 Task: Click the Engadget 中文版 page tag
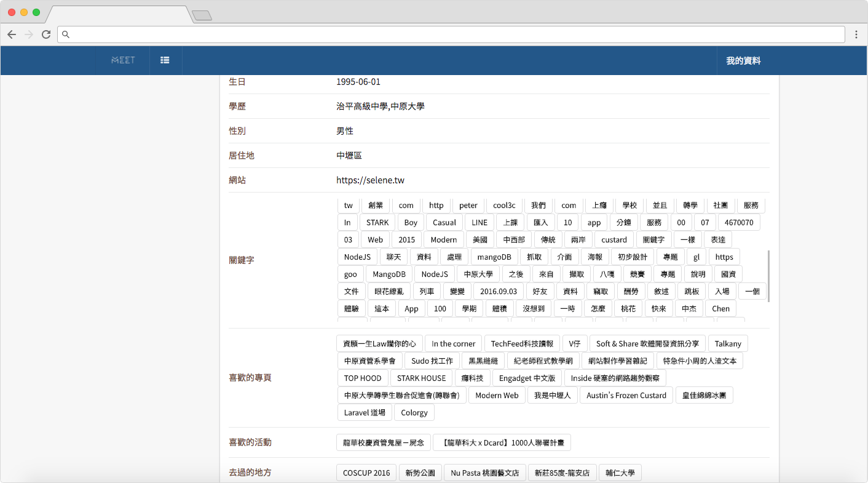click(x=527, y=378)
